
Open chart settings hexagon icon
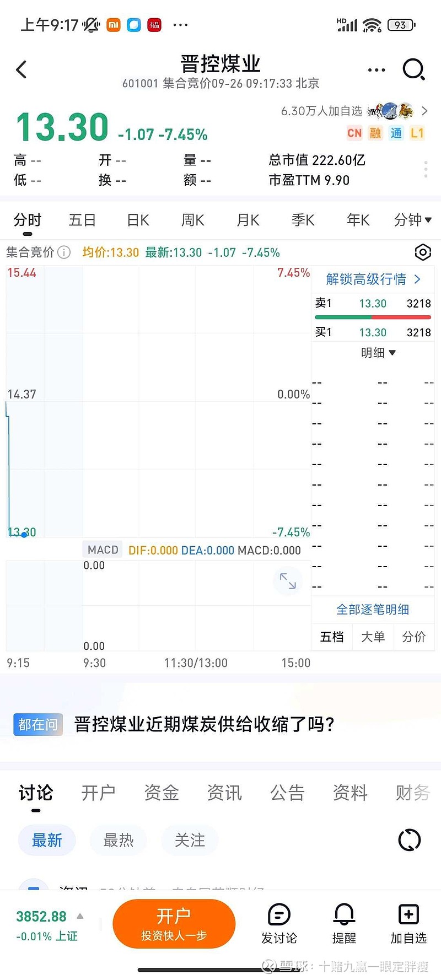(422, 252)
